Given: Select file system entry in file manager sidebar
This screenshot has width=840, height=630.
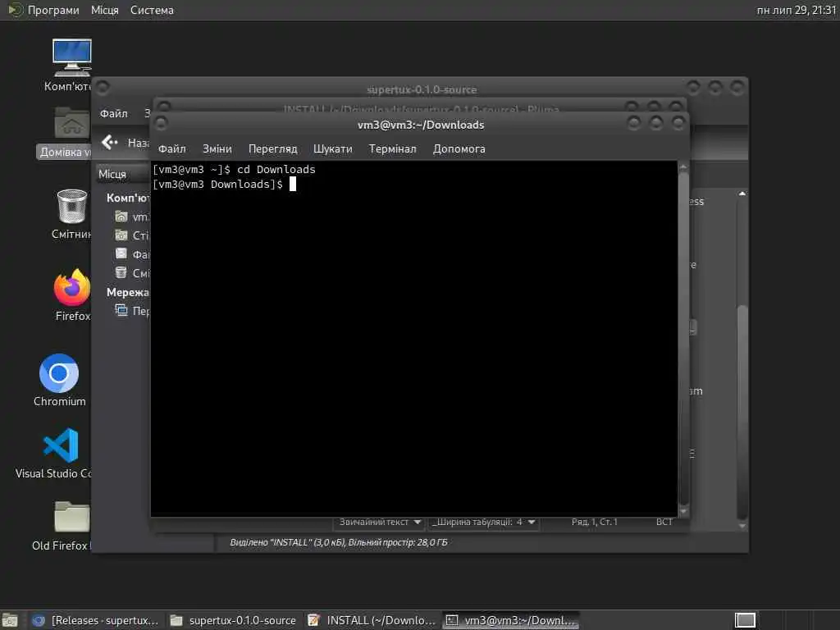Looking at the screenshot, I should [132, 254].
